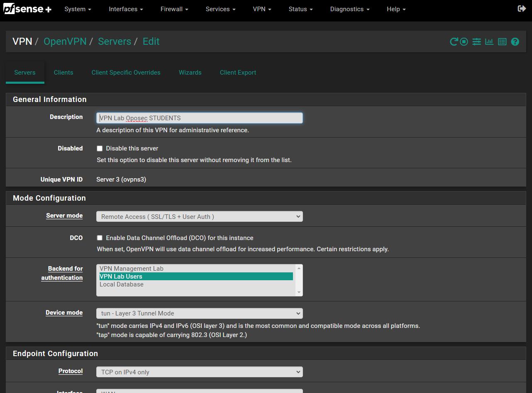Screen dimensions: 532x393
Task: Select VPN Management Lab backend option
Action: (195, 269)
